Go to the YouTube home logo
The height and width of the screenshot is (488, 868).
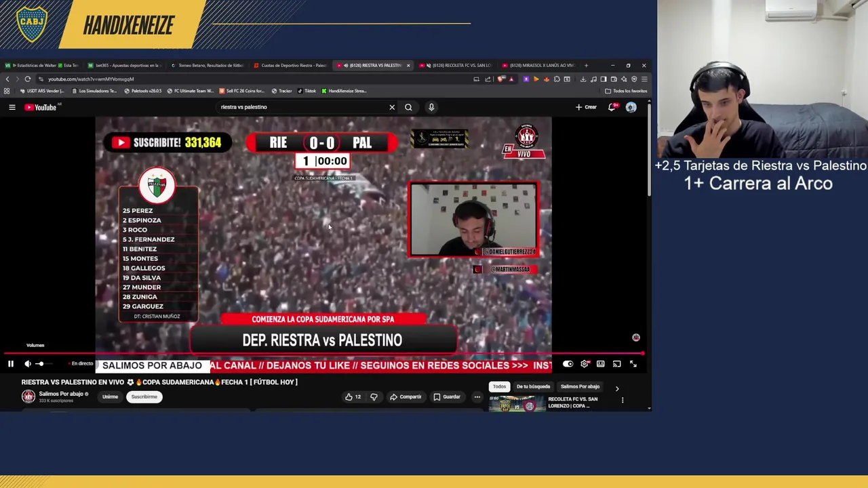pyautogui.click(x=41, y=107)
